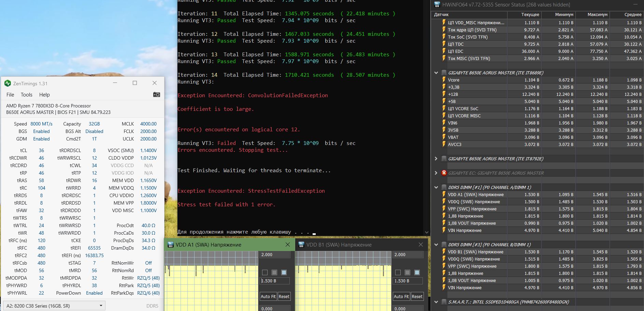Select the light blue box in VDD B1 graph
The height and width of the screenshot is (311, 644).
click(417, 272)
